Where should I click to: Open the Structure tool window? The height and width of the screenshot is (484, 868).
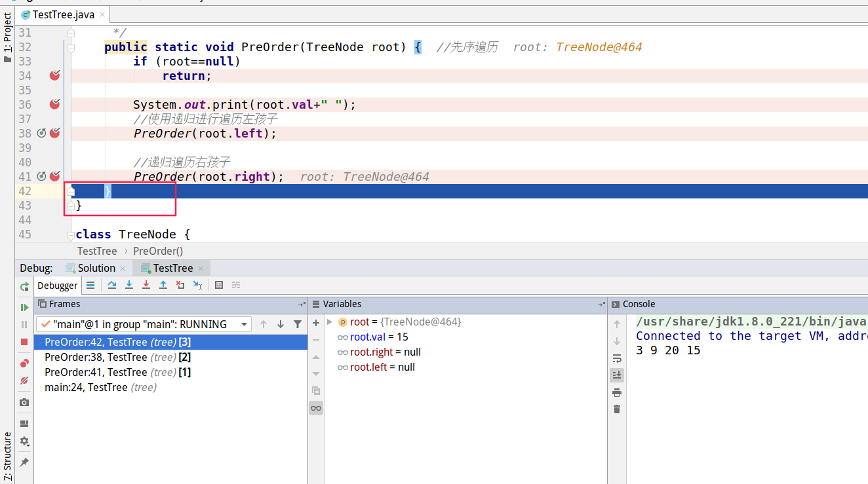[7, 456]
